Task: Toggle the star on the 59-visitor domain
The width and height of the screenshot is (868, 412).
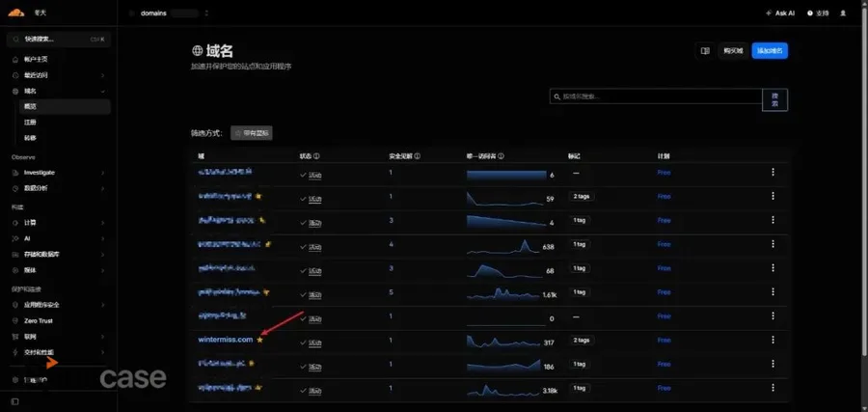Action: click(x=258, y=196)
